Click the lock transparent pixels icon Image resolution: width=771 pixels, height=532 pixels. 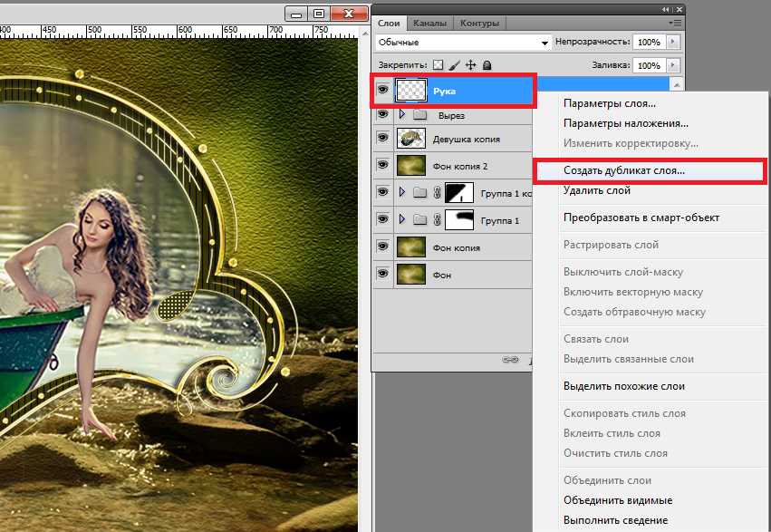[438, 65]
